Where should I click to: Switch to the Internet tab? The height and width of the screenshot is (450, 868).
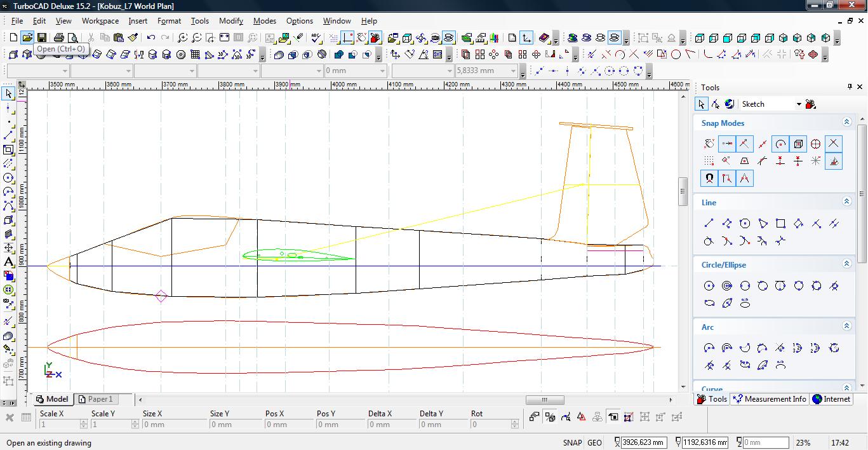click(831, 399)
